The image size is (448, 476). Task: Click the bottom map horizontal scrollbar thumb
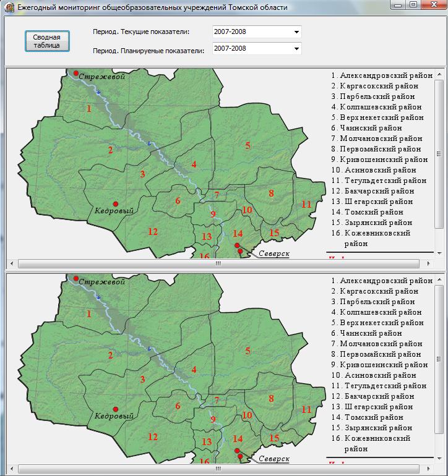click(218, 469)
